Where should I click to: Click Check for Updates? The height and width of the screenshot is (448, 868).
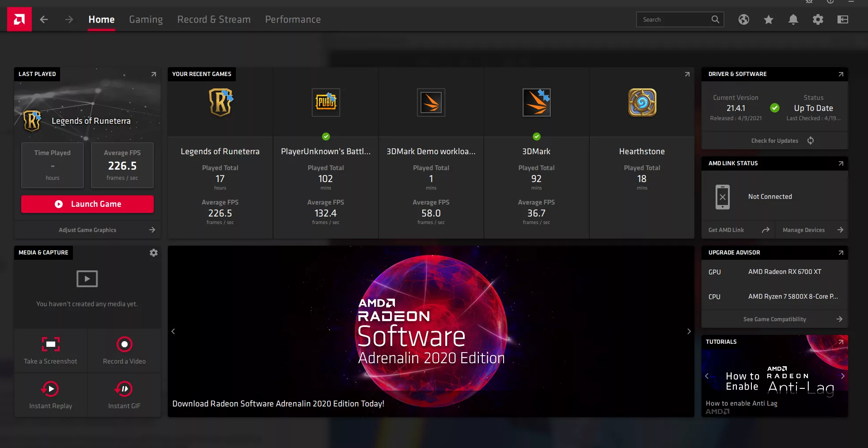[x=775, y=140]
